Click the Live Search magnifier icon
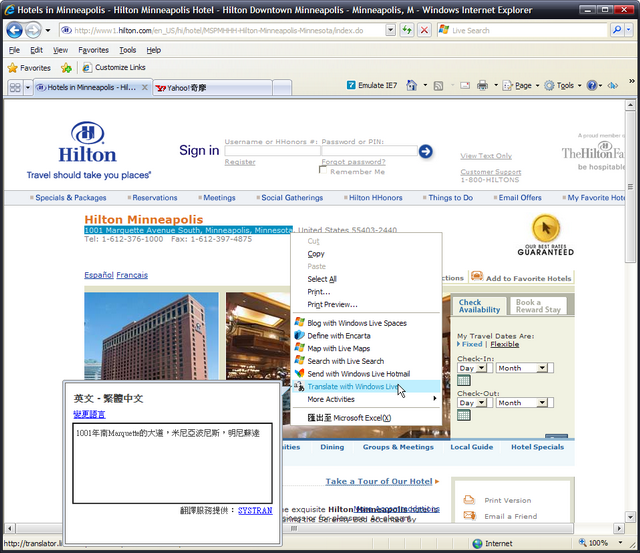 pos(616,30)
